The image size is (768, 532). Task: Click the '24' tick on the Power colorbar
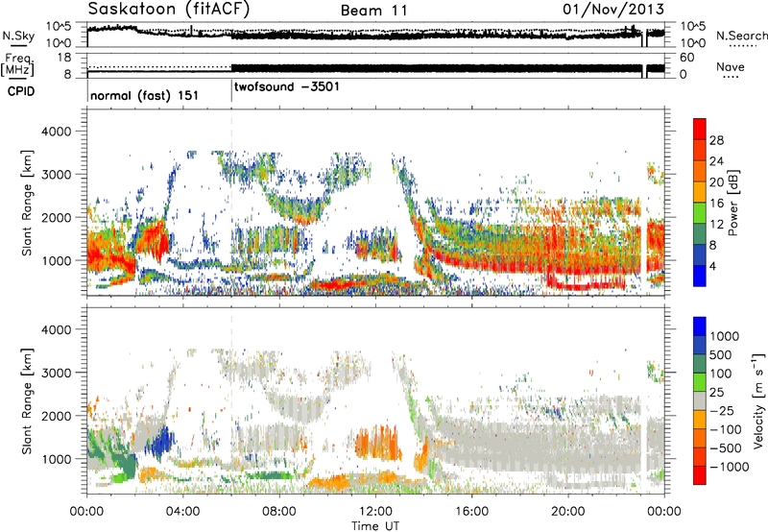716,161
